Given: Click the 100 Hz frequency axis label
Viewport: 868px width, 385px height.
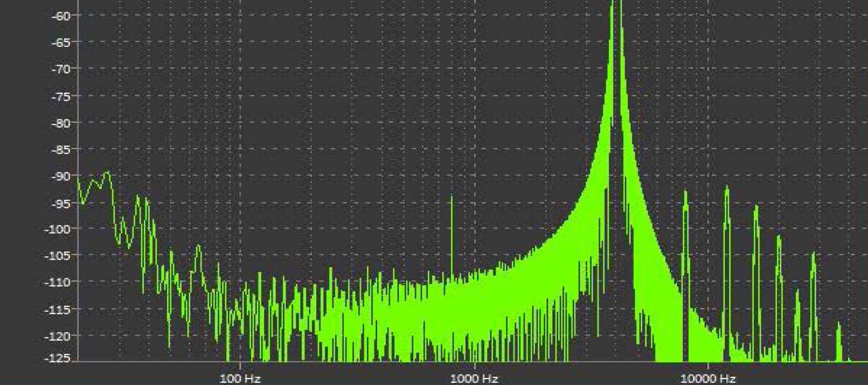Looking at the screenshot, I should click(x=240, y=379).
